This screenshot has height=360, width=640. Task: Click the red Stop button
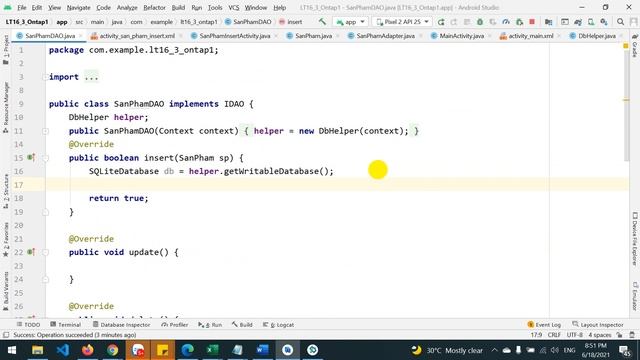[532, 22]
